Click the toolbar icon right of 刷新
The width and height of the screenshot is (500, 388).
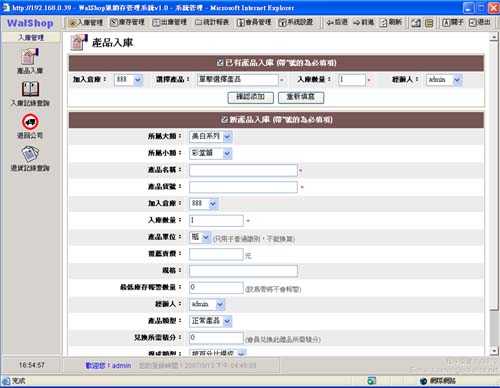[416, 23]
